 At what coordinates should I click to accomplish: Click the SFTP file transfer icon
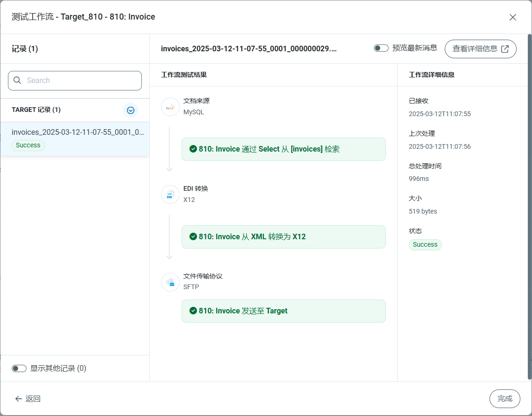pyautogui.click(x=170, y=282)
